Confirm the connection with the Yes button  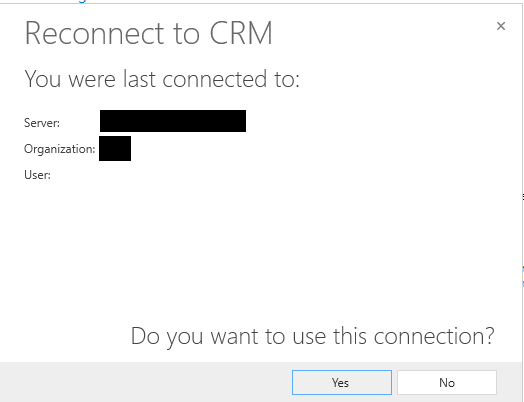point(342,382)
